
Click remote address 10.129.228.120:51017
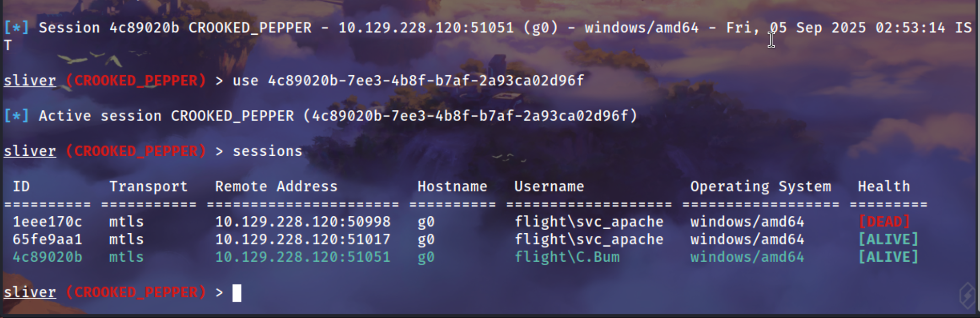pos(303,239)
